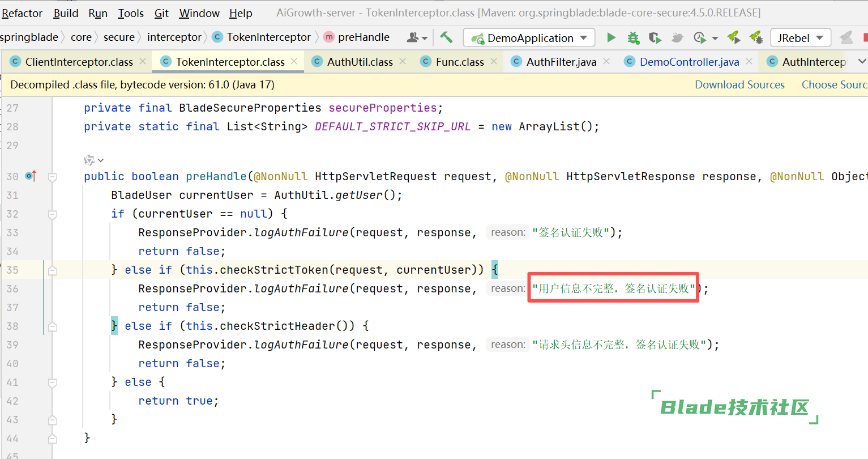Click the implements-method gutter icon on line 30
Image resolution: width=868 pixels, height=459 pixels.
pos(31,176)
